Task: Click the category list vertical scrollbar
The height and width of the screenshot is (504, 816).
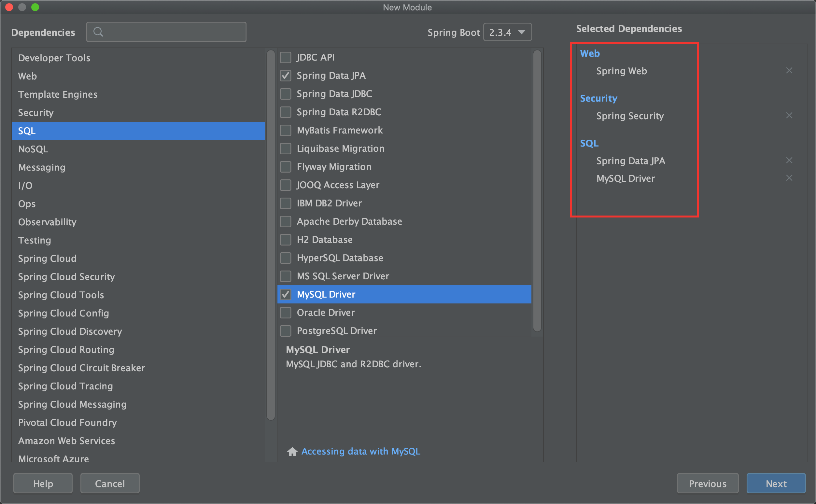Action: [x=271, y=235]
